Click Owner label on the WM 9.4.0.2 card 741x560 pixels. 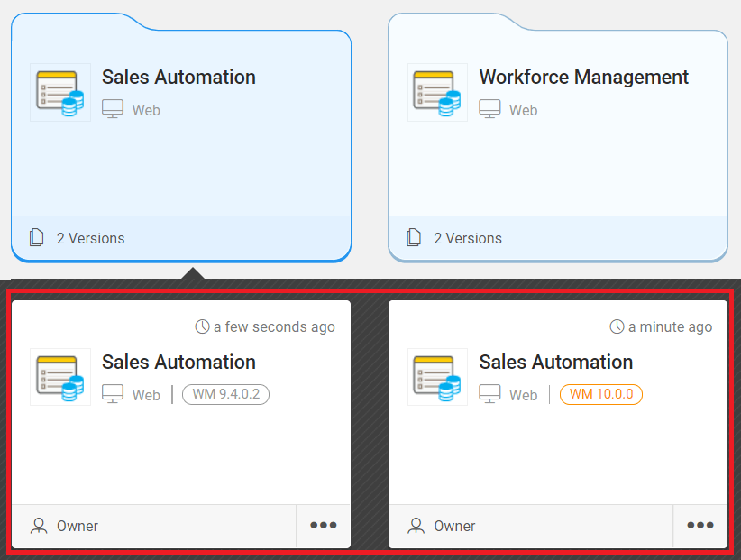[x=78, y=526]
